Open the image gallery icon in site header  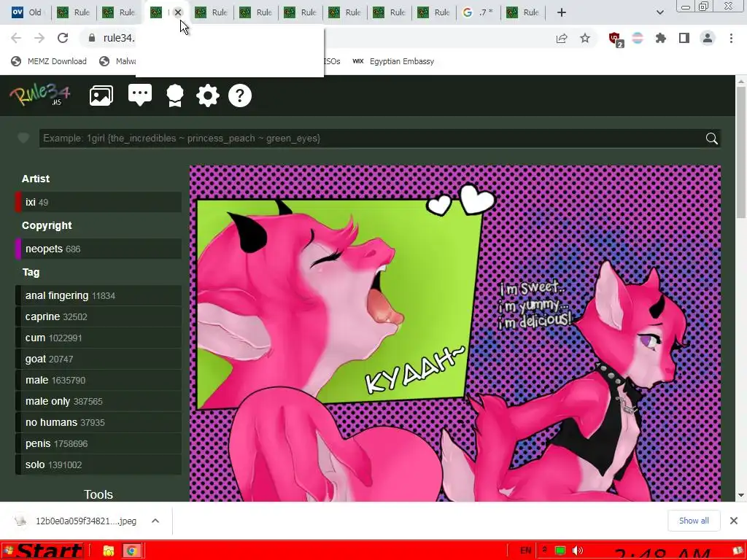point(101,96)
